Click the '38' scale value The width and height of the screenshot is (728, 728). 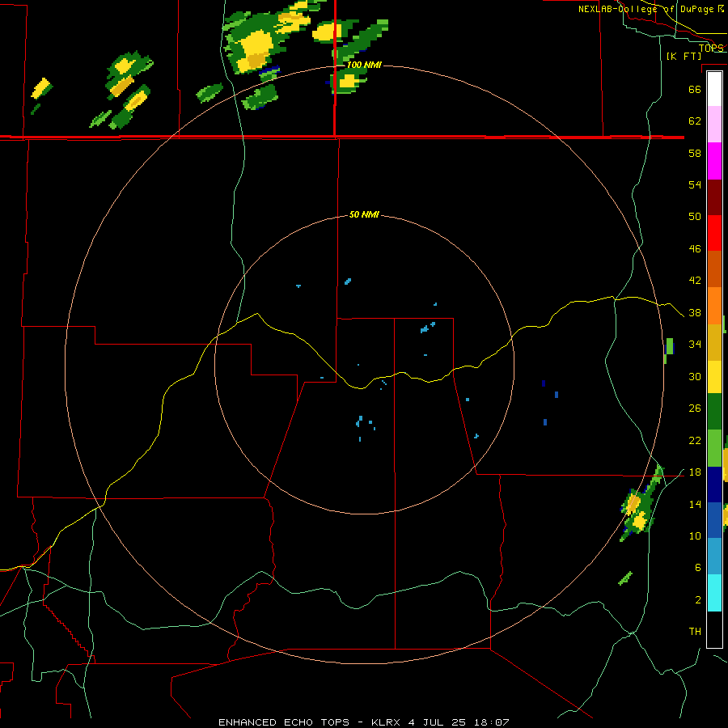tap(695, 312)
